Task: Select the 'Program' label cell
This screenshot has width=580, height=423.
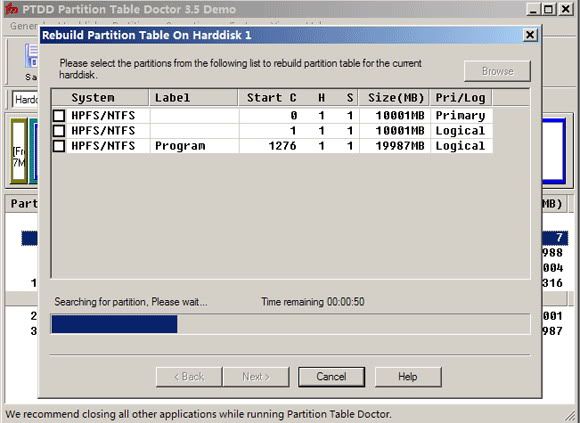Action: (194, 146)
